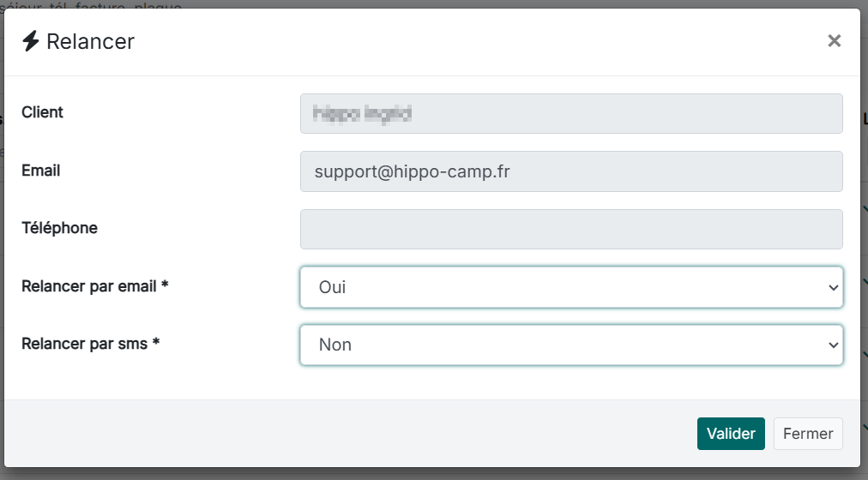This screenshot has height=480, width=868.
Task: Focus the empty Téléphone field
Action: [x=571, y=230]
